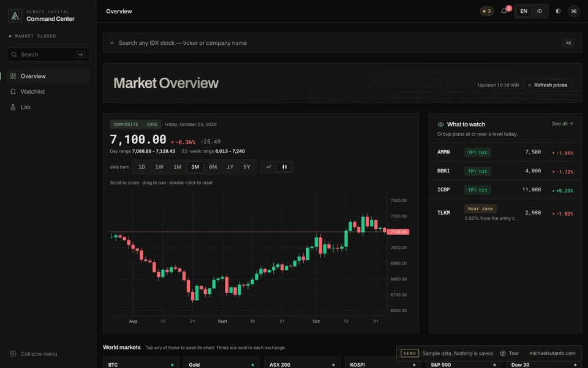The width and height of the screenshot is (588, 368).
Task: Click the Near zone badge for TLKM
Action: click(x=480, y=209)
